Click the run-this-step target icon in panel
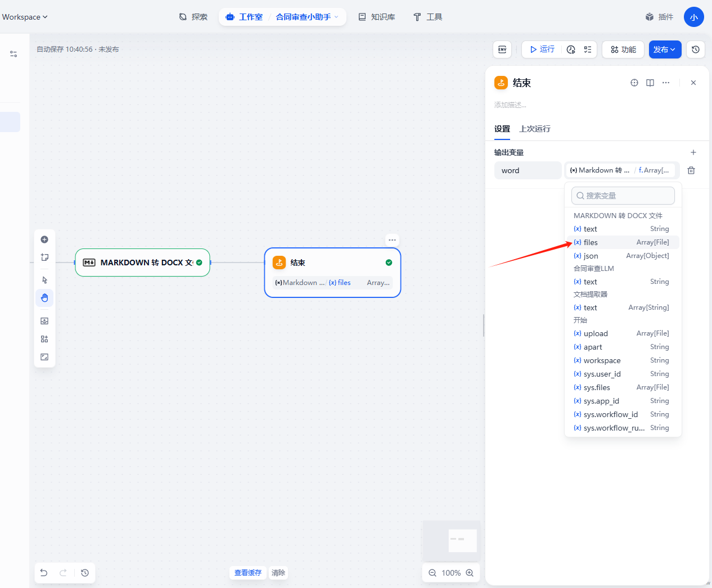The height and width of the screenshot is (588, 712). point(634,83)
